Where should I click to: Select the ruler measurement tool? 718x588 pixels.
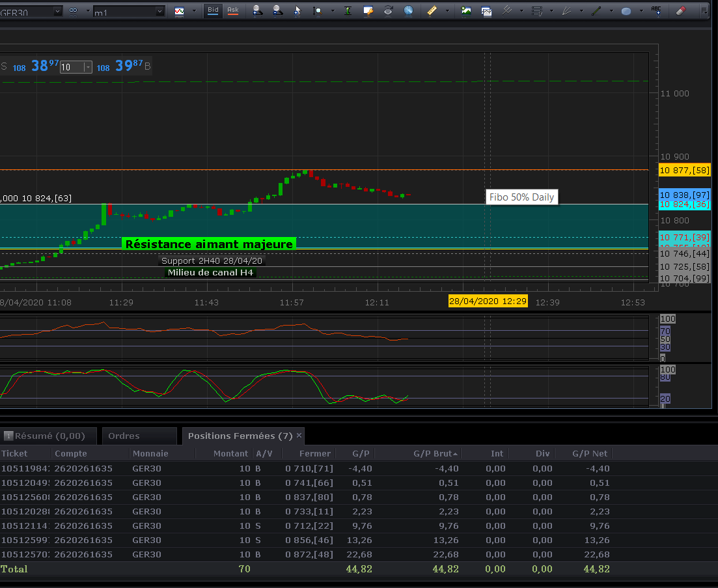pyautogui.click(x=432, y=10)
